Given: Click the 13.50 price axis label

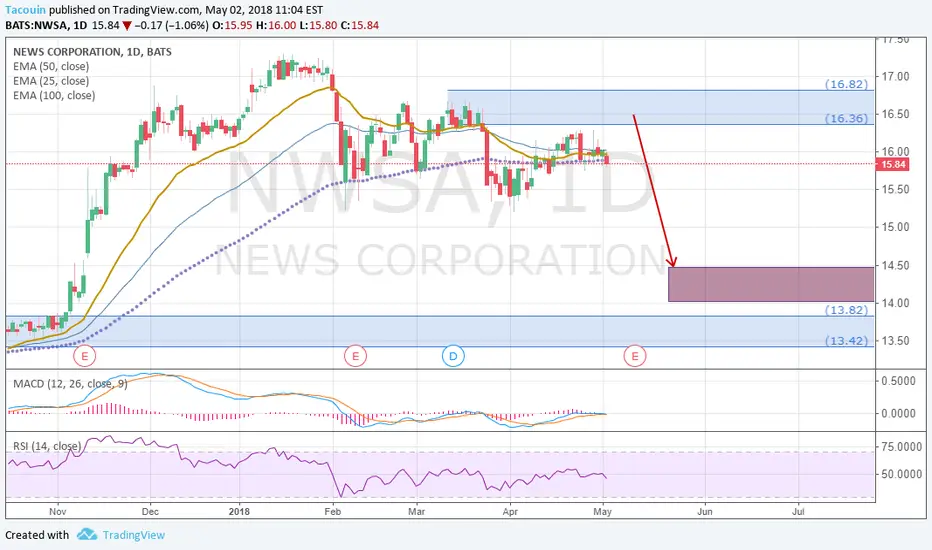Looking at the screenshot, I should (895, 341).
